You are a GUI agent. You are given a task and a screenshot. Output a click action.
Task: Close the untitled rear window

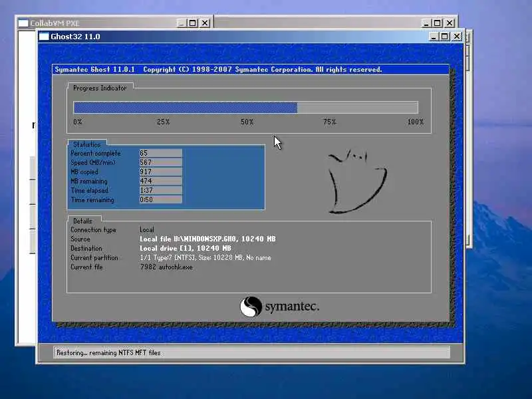(x=450, y=23)
